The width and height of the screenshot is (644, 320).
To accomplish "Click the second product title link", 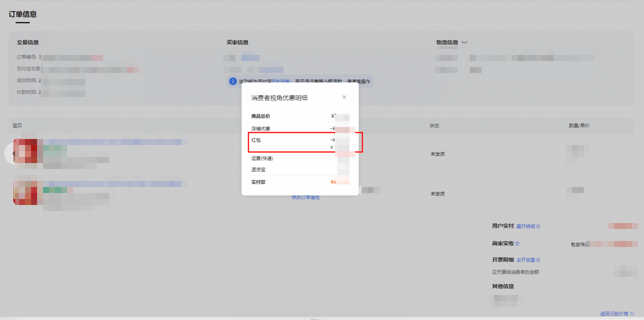I will pyautogui.click(x=115, y=184).
